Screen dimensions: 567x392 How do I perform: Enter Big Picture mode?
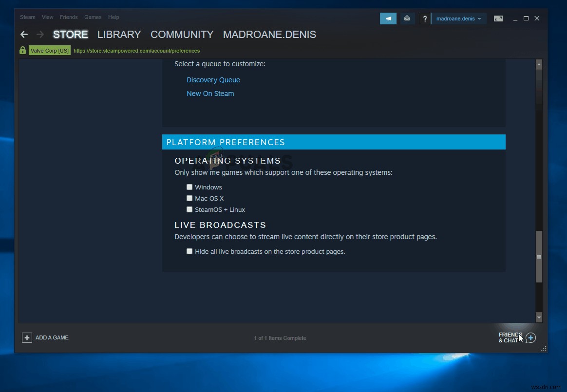pos(498,18)
